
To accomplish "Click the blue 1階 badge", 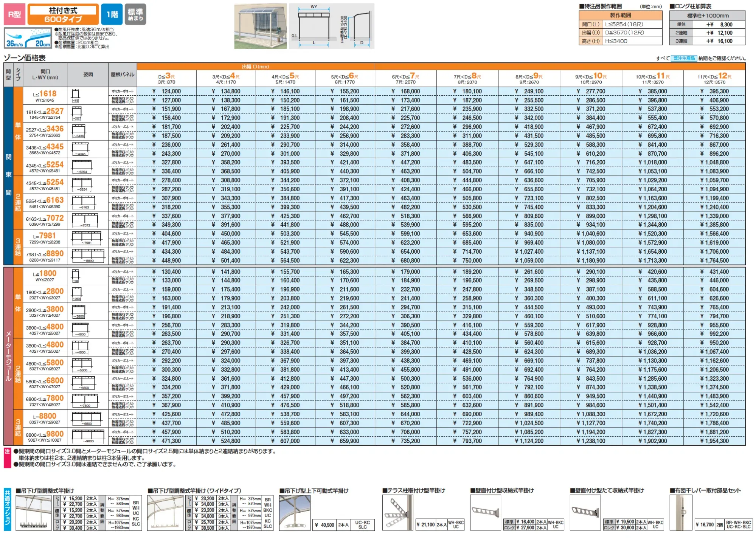I will [112, 14].
